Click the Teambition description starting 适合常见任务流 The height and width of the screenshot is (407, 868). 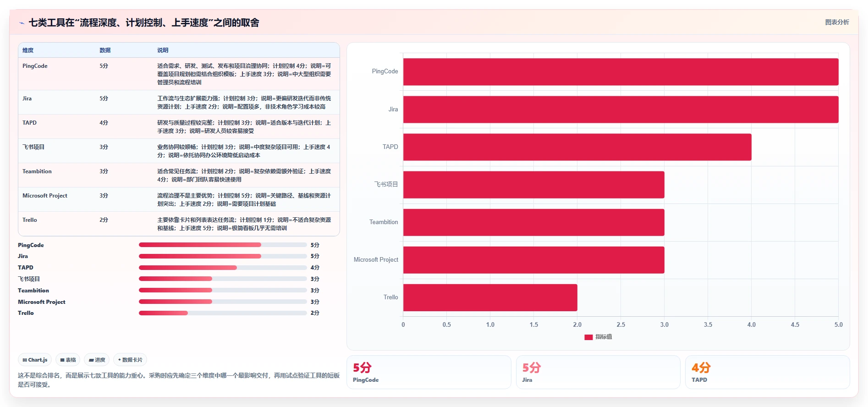point(244,176)
